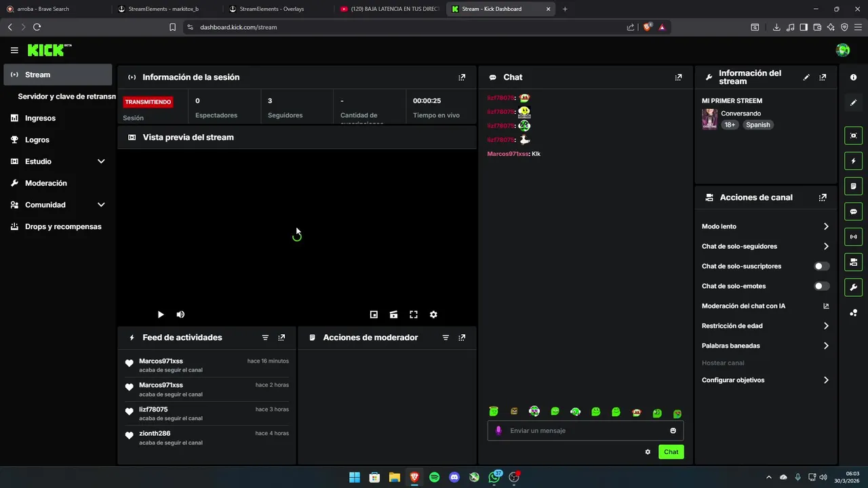Play the stream preview
This screenshot has height=488, width=868.
coord(161,314)
